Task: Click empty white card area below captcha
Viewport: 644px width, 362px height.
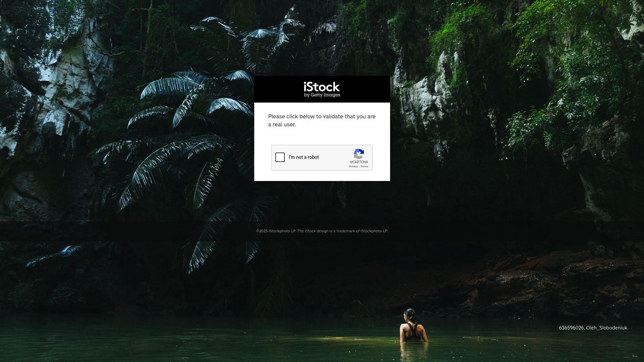Action: [322, 176]
